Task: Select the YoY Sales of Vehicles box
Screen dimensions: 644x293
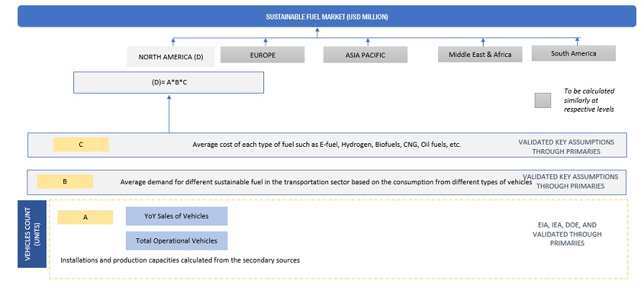Action: pos(176,216)
